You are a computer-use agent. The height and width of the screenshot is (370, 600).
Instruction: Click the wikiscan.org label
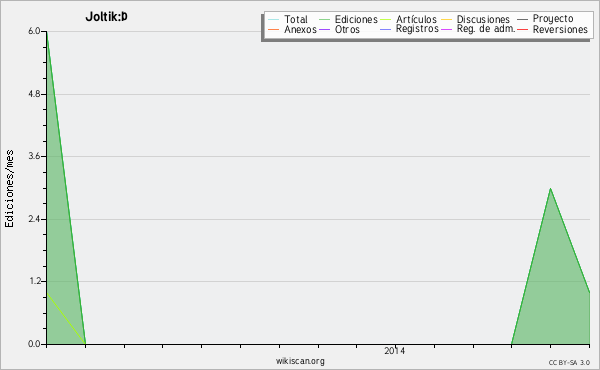[x=300, y=361]
